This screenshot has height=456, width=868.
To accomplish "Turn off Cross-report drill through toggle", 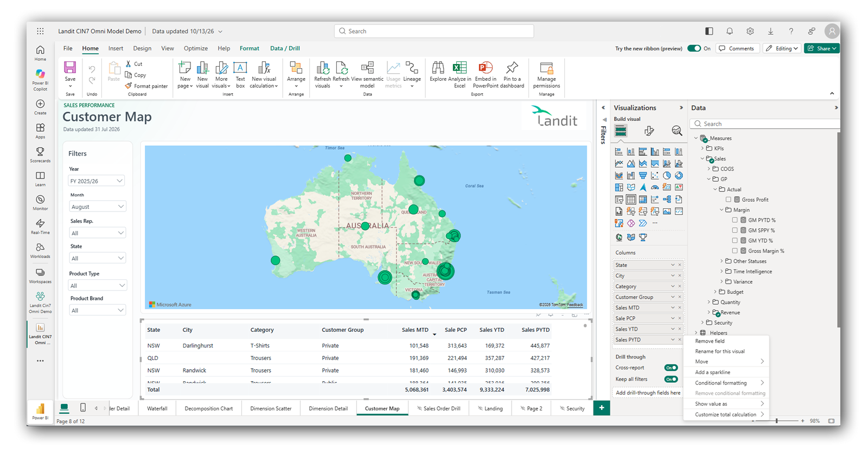I will 671,368.
